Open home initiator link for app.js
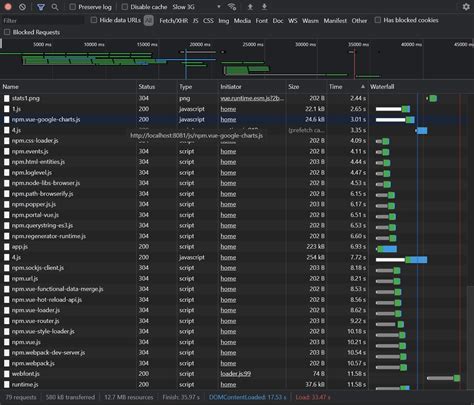The width and height of the screenshot is (474, 405). 228,247
